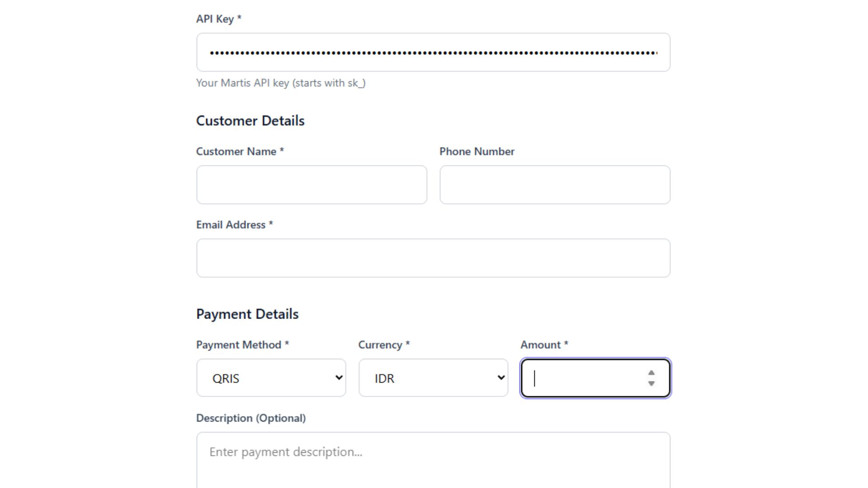Select the Customer Name input field
The image size is (868, 488).
tap(311, 184)
